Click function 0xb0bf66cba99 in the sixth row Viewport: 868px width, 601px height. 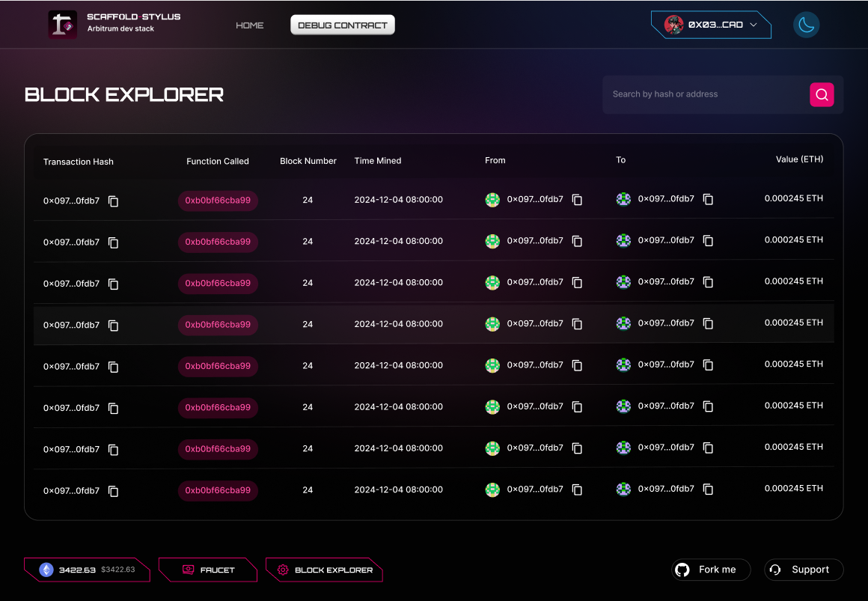coord(218,408)
